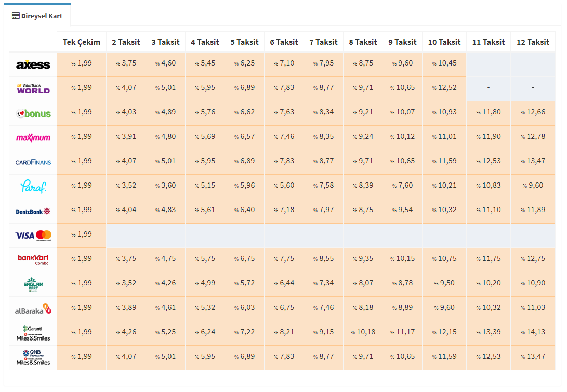Click CardFinans 11 Taksit rate 12,53
Screen dimensions: 567x392
489,161
